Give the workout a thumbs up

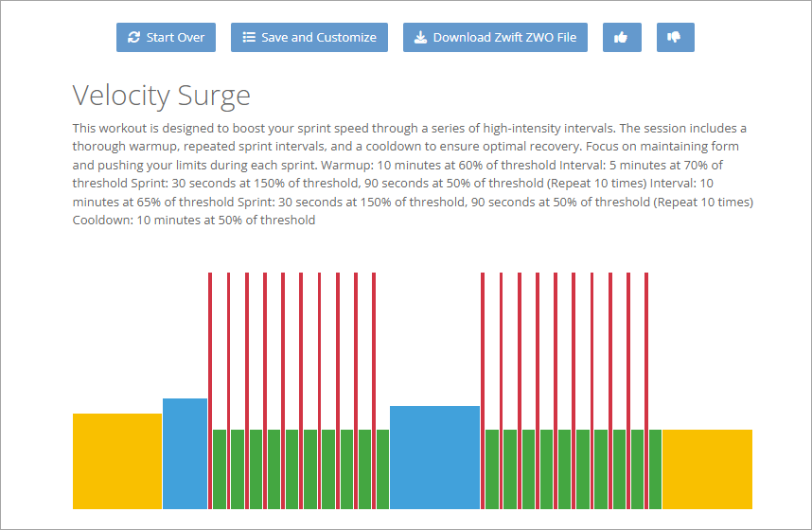coord(621,38)
